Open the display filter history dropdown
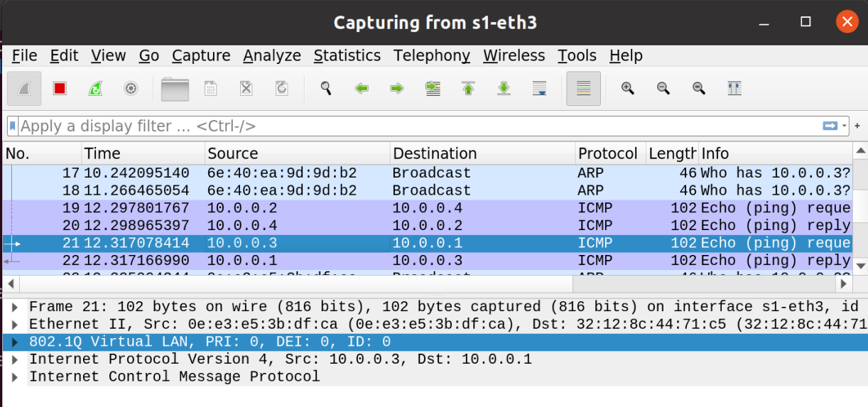This screenshot has height=407, width=868. click(x=845, y=126)
